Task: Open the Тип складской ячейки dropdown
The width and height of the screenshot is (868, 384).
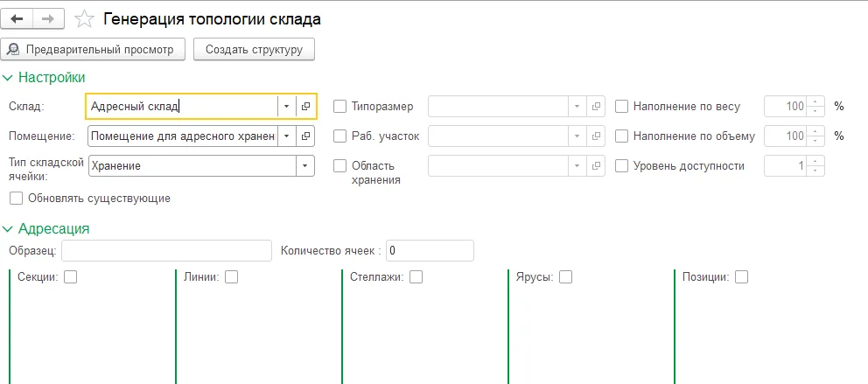Action: click(305, 165)
